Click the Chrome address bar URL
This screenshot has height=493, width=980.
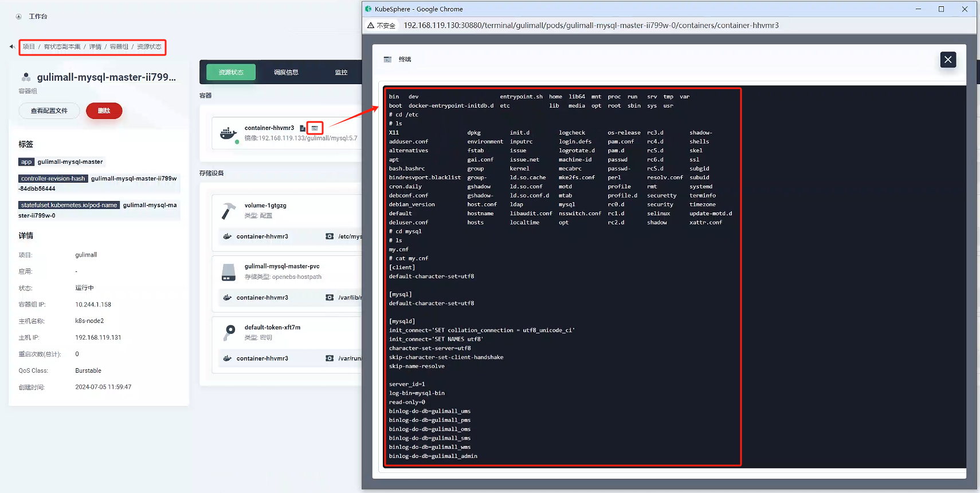[591, 26]
